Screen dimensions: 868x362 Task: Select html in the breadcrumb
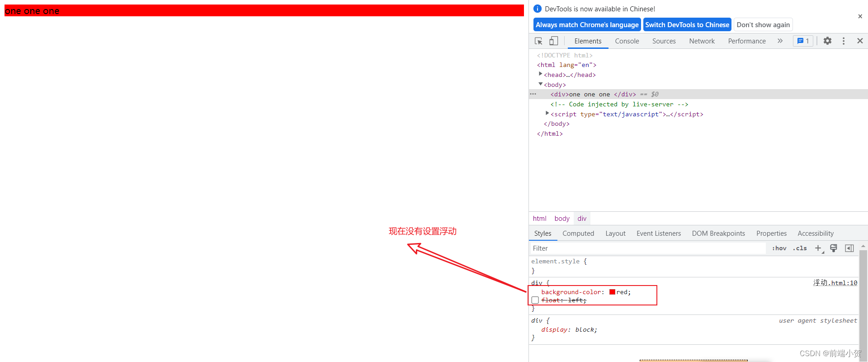(539, 219)
